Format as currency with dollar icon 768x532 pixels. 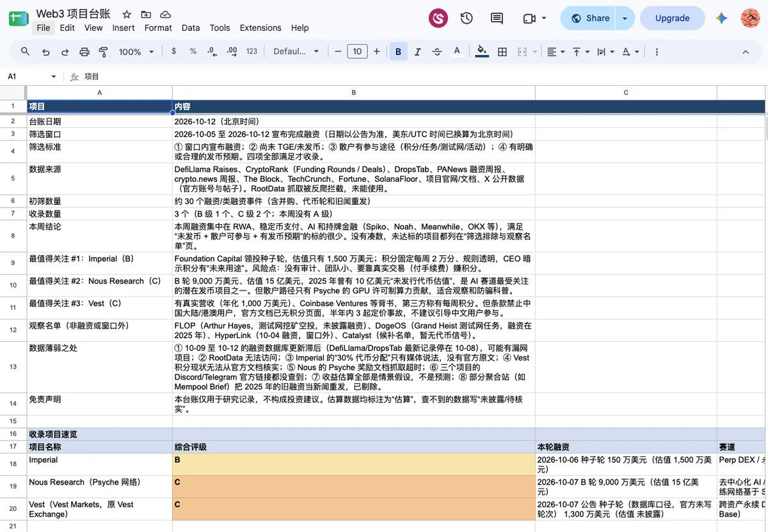[174, 51]
